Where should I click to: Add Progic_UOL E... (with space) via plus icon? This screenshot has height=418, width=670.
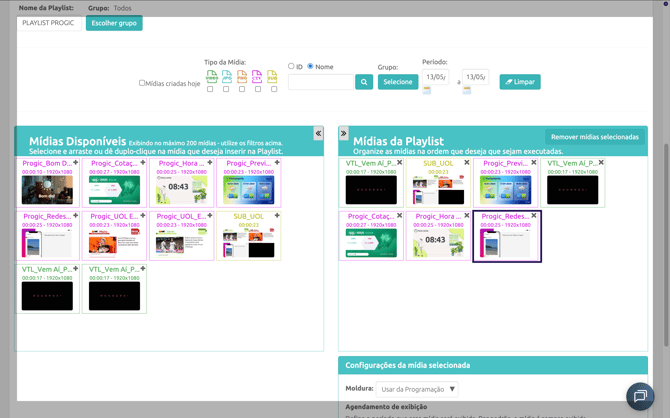pyautogui.click(x=143, y=215)
